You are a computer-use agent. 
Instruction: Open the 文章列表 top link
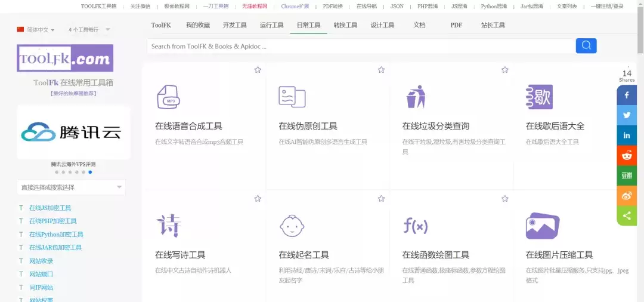(567, 6)
